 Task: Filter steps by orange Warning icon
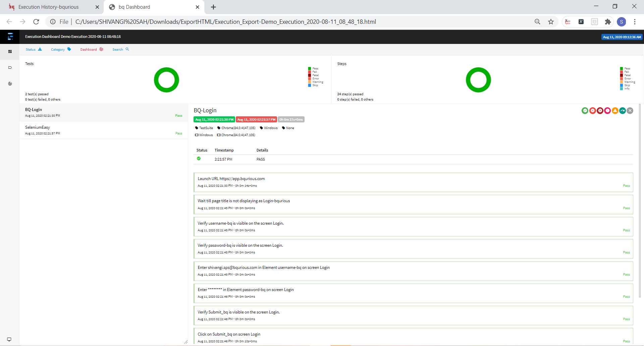[x=615, y=111]
